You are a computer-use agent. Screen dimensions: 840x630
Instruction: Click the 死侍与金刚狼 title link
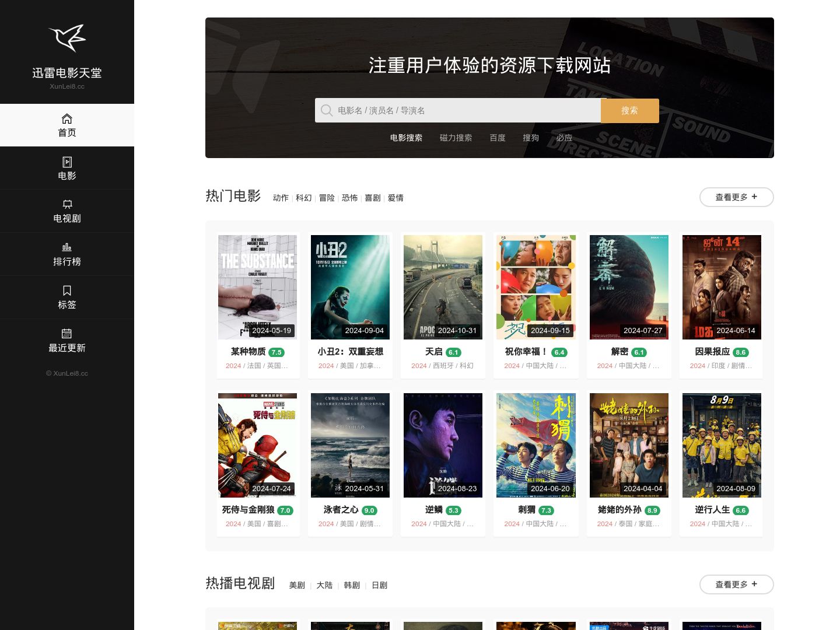(248, 510)
